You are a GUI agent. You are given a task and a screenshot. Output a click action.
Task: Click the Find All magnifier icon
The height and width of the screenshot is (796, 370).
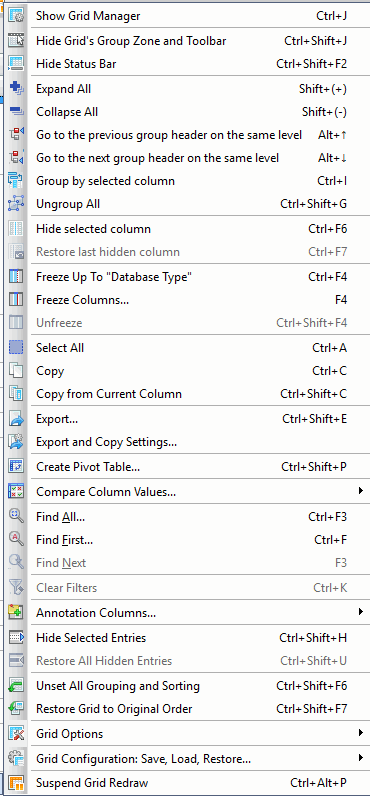click(16, 517)
